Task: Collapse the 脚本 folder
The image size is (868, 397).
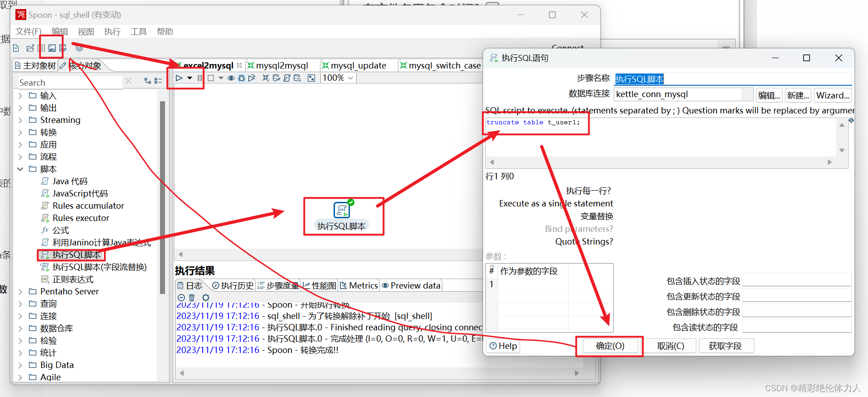Action: [x=20, y=169]
